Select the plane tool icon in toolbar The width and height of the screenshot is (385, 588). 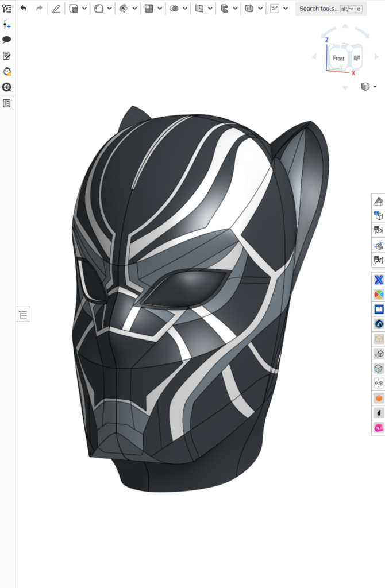coord(199,8)
